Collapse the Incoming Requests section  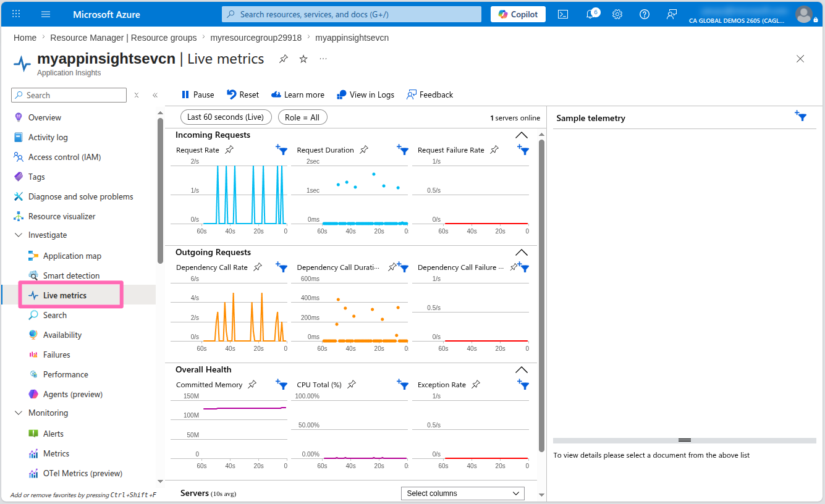pyautogui.click(x=522, y=135)
